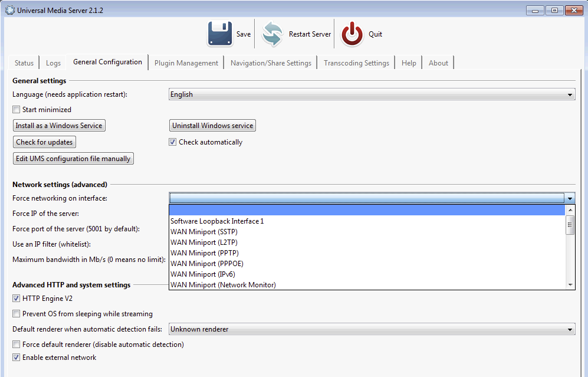This screenshot has width=588, height=377.
Task: Choose WAN Miniport (PPTP) from list
Action: [x=367, y=253]
